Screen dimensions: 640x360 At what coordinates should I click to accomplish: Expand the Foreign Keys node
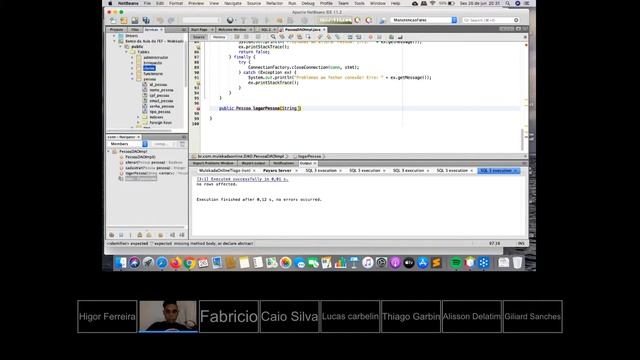(x=138, y=122)
